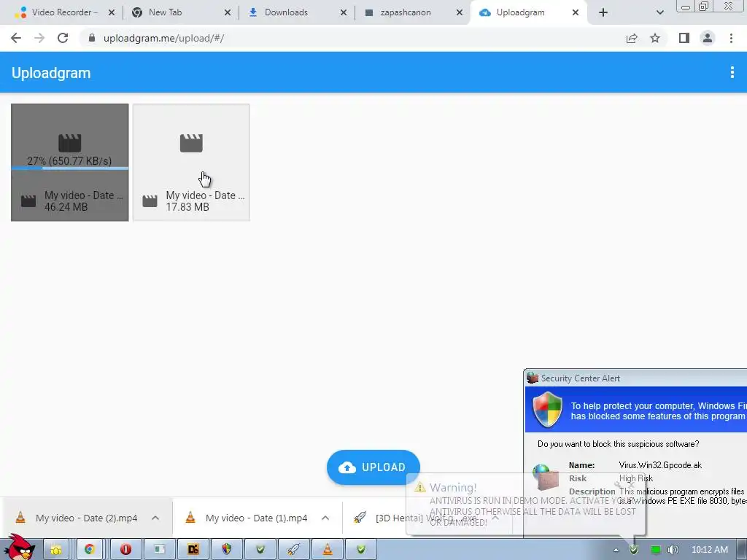
Task: Open the 'De' taskbar application
Action: [x=193, y=550]
